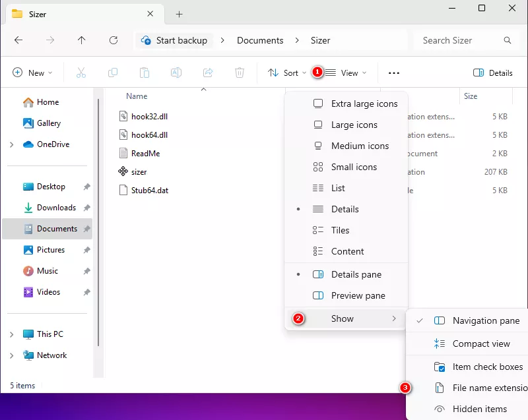This screenshot has width=528, height=420.
Task: Click the Share icon in toolbar
Action: (x=208, y=73)
